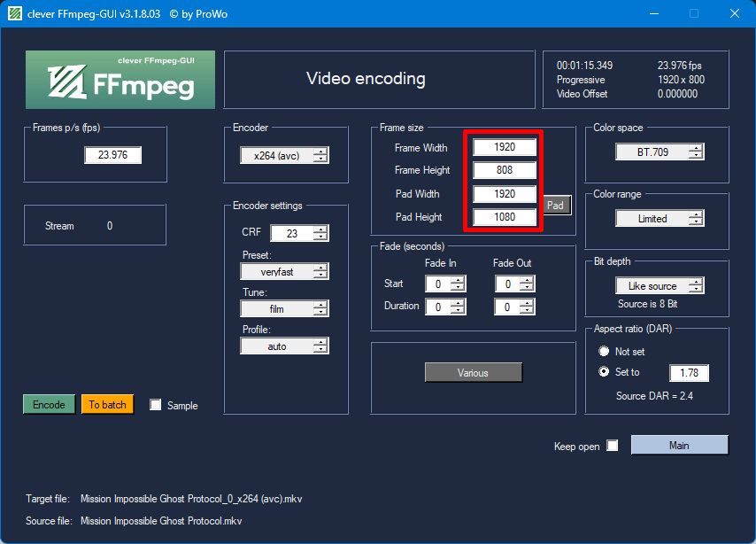Viewport: 756px width, 544px height.
Task: Open the Preset veryfast selector
Action: [x=284, y=271]
